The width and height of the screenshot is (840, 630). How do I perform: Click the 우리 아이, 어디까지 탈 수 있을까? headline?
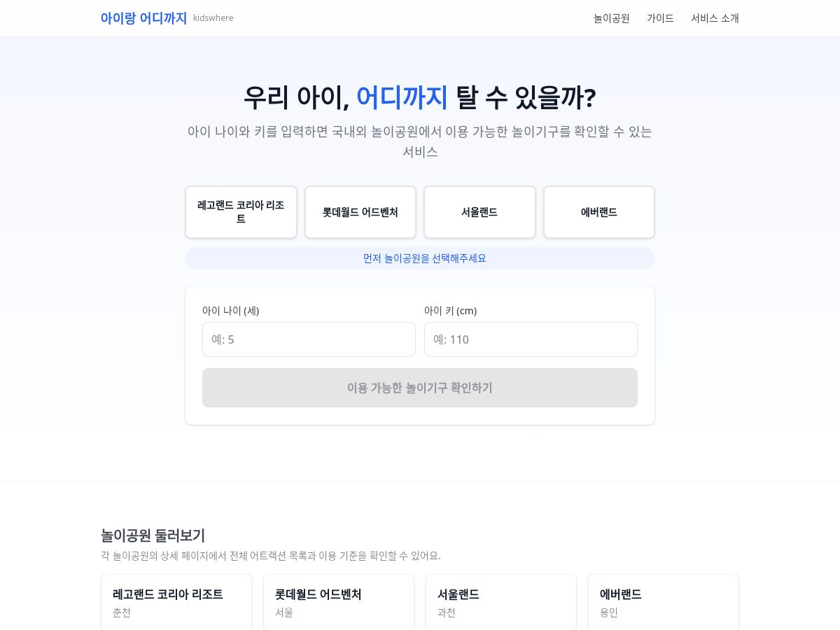[x=420, y=97]
